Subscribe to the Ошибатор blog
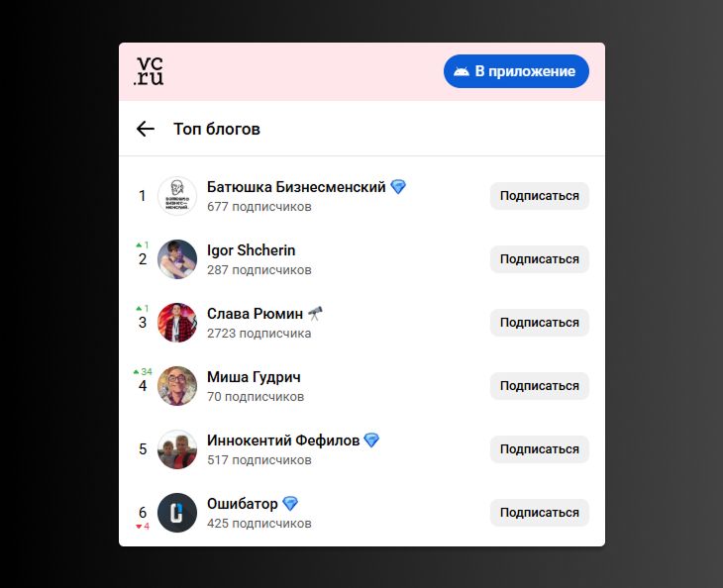This screenshot has height=588, width=723. (539, 513)
